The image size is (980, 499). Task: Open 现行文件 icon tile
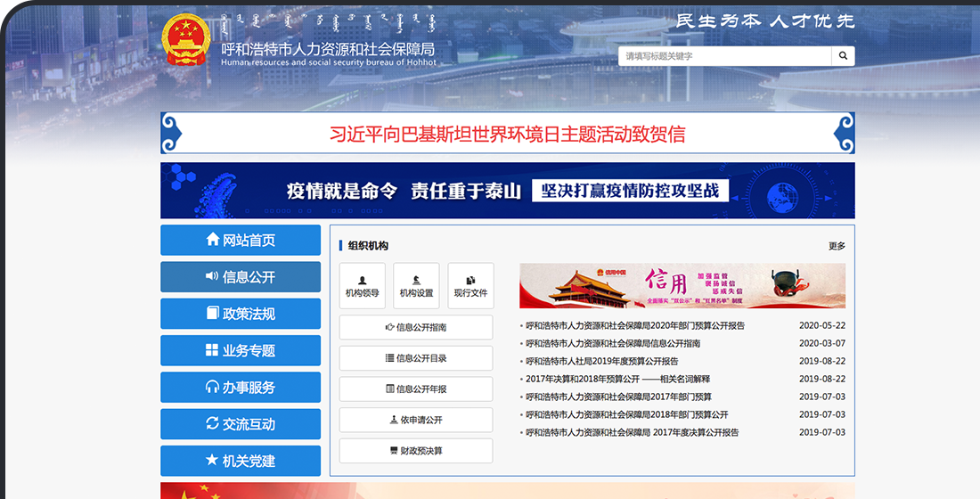click(x=470, y=286)
